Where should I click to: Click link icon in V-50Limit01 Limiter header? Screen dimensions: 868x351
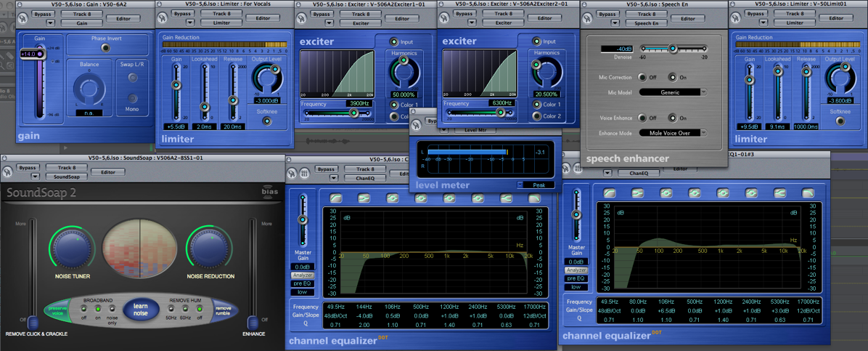click(x=737, y=18)
